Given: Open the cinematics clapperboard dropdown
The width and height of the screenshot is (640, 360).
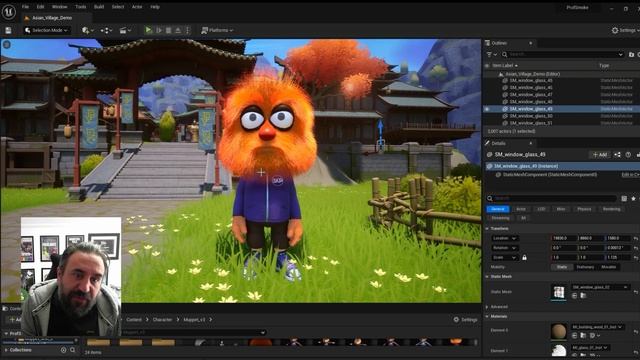Looking at the screenshot, I should [125, 30].
